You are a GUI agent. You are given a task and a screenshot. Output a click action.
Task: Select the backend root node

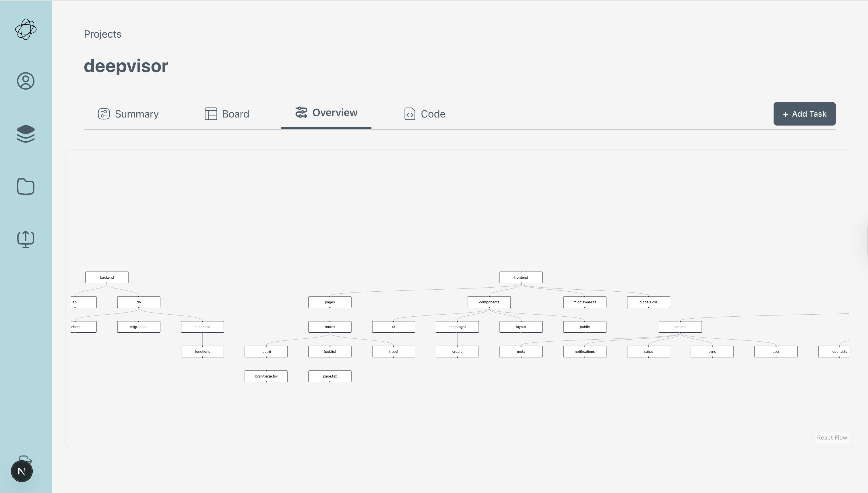[x=107, y=277]
